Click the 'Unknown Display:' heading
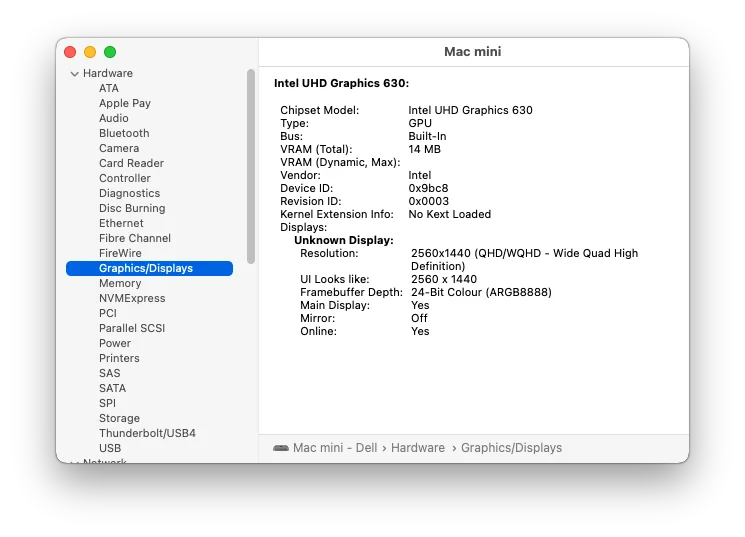Viewport: 745px width, 537px height. tap(344, 240)
